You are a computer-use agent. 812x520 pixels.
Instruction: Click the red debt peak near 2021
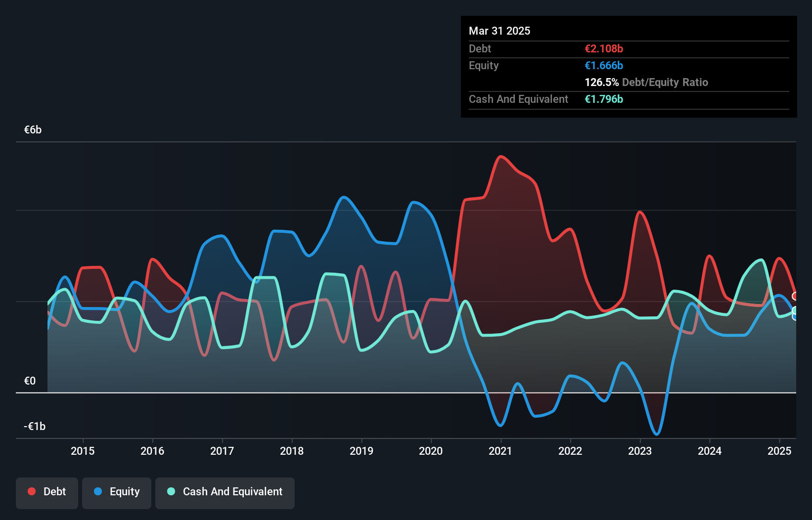pos(501,157)
